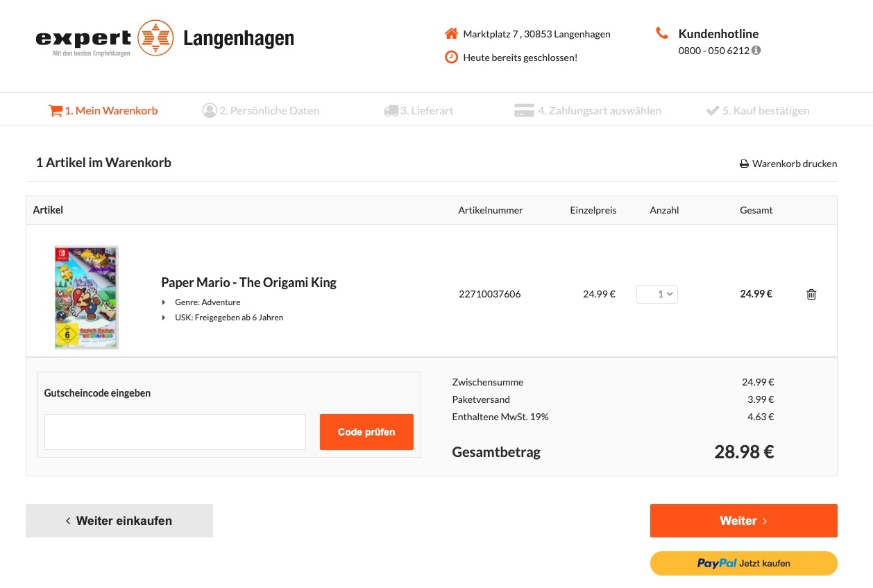Pay with the PayPal Jetzt kaufen button

(743, 563)
